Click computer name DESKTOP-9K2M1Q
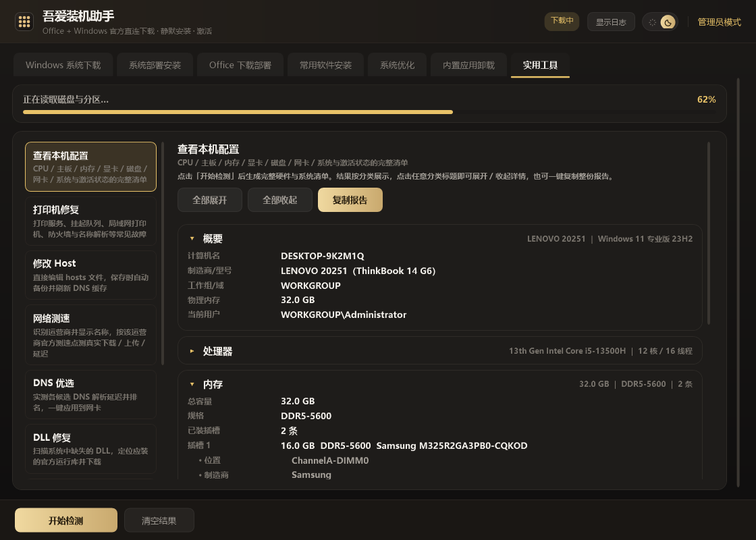Image resolution: width=756 pixels, height=540 pixels. 323,256
